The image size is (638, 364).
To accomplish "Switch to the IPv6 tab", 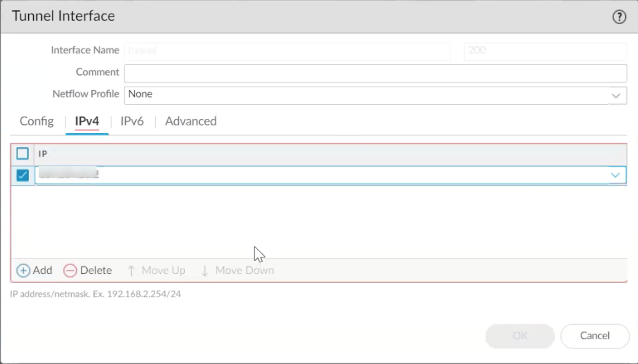I will click(132, 121).
